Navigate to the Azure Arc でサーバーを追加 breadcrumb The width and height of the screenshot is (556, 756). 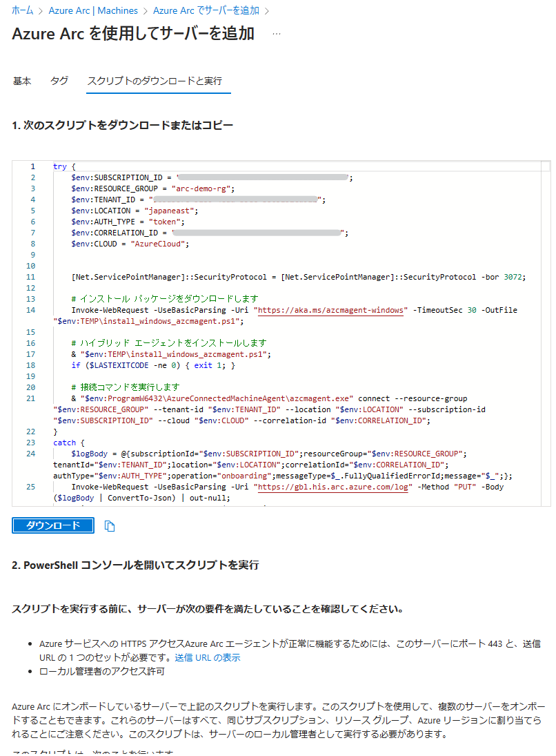pos(206,10)
